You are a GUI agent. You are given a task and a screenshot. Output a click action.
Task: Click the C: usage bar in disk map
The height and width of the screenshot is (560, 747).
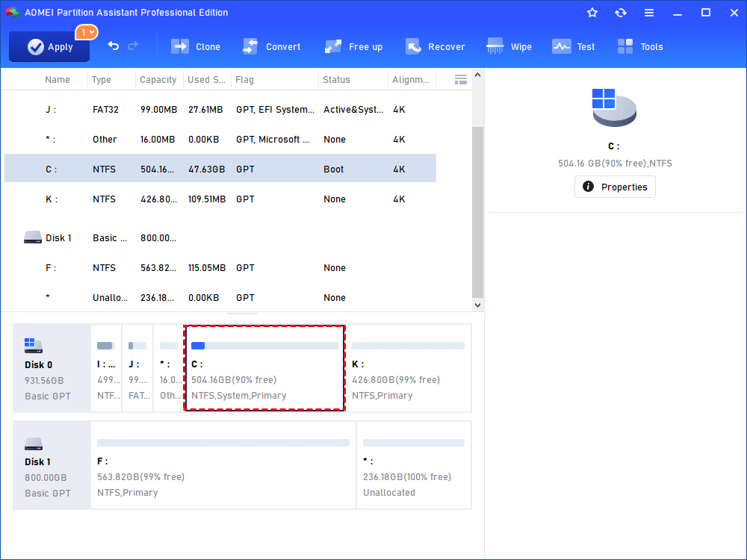tap(264, 346)
